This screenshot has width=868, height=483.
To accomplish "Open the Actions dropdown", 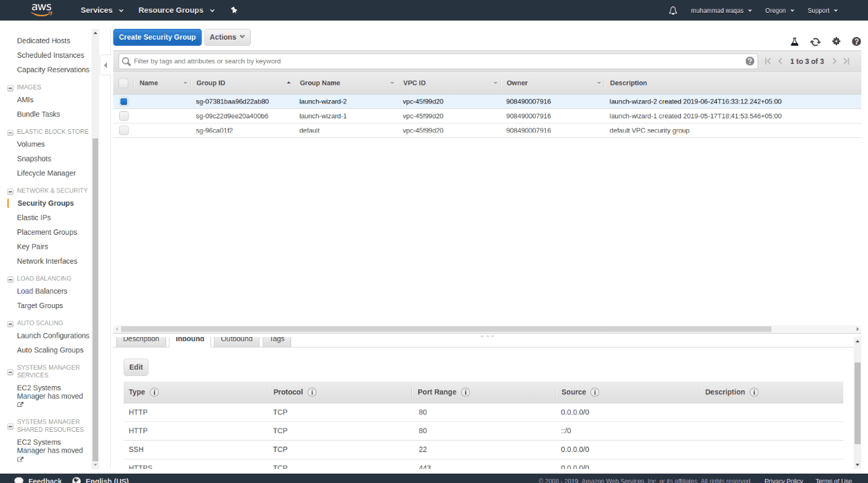I will [x=227, y=37].
